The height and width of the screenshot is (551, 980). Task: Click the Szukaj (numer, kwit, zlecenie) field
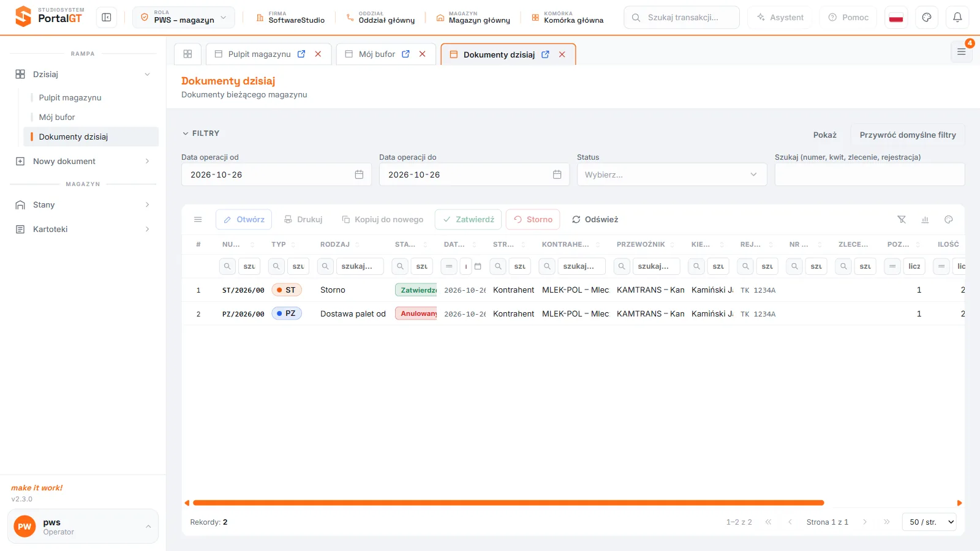pos(870,174)
